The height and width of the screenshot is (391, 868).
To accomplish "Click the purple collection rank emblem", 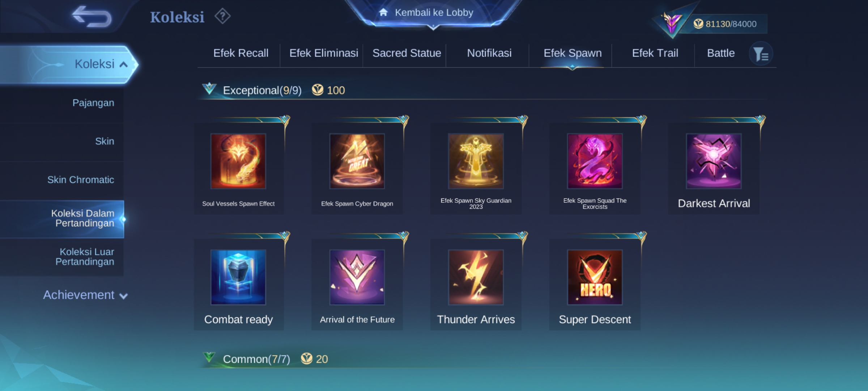I will 672,24.
